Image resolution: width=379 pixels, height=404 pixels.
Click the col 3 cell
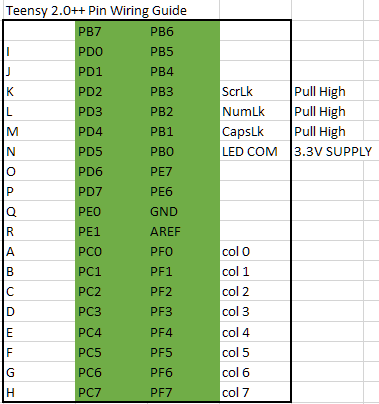click(255, 311)
